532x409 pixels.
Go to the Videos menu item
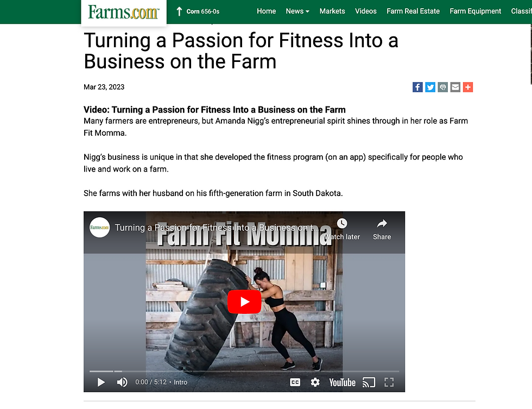[x=366, y=11]
